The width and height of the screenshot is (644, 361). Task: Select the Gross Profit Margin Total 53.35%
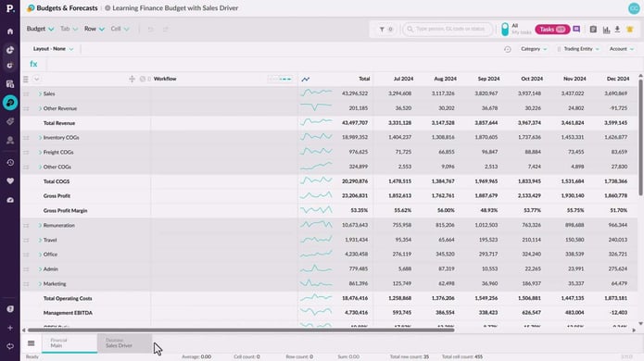click(x=360, y=210)
